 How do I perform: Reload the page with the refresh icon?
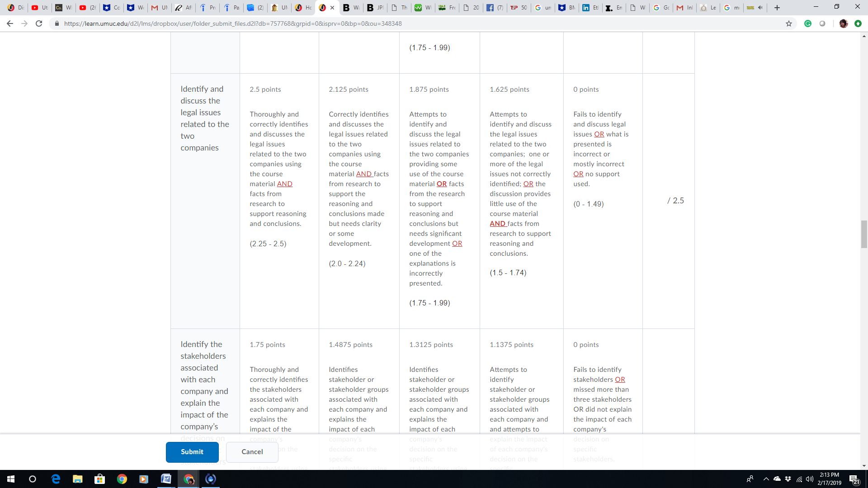pyautogui.click(x=39, y=23)
